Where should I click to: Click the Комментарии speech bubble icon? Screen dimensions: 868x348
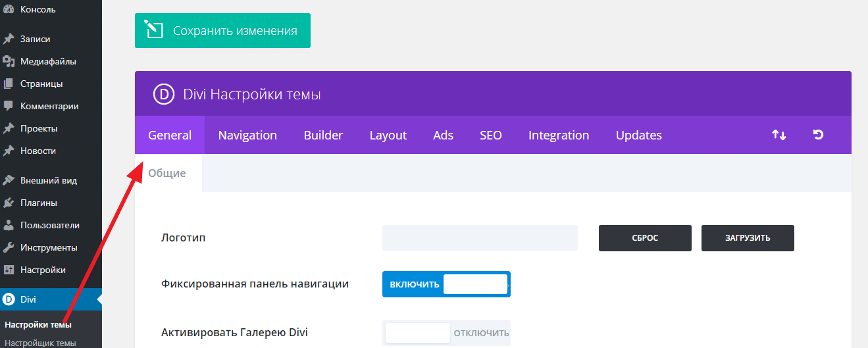9,106
